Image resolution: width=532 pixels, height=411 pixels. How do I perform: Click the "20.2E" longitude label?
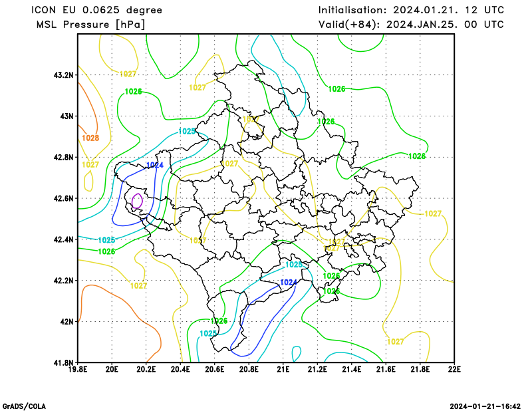(x=146, y=369)
